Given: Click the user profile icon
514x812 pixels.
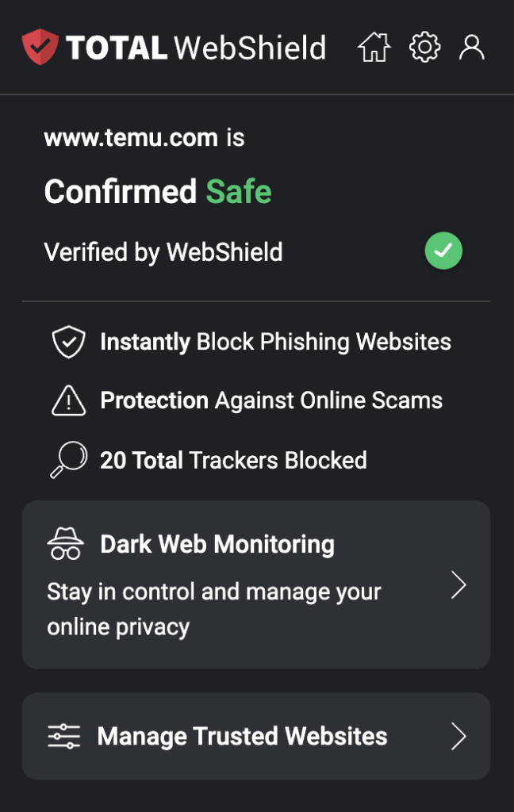Looking at the screenshot, I should tap(473, 47).
